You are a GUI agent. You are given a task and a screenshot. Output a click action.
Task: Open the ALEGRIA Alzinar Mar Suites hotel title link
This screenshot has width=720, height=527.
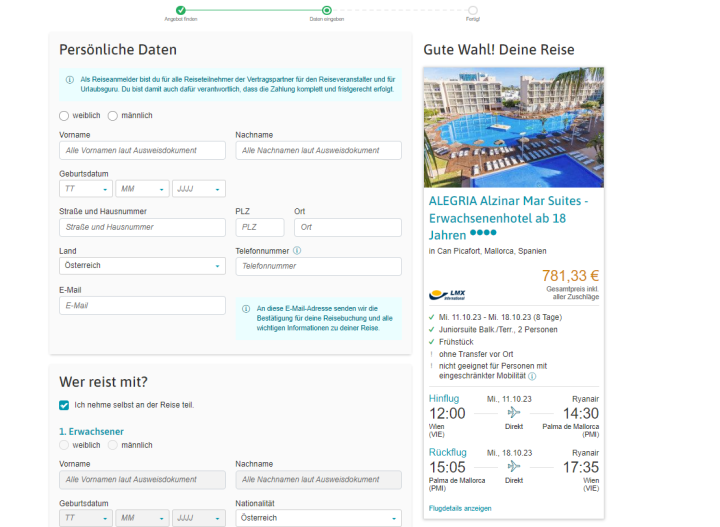508,218
